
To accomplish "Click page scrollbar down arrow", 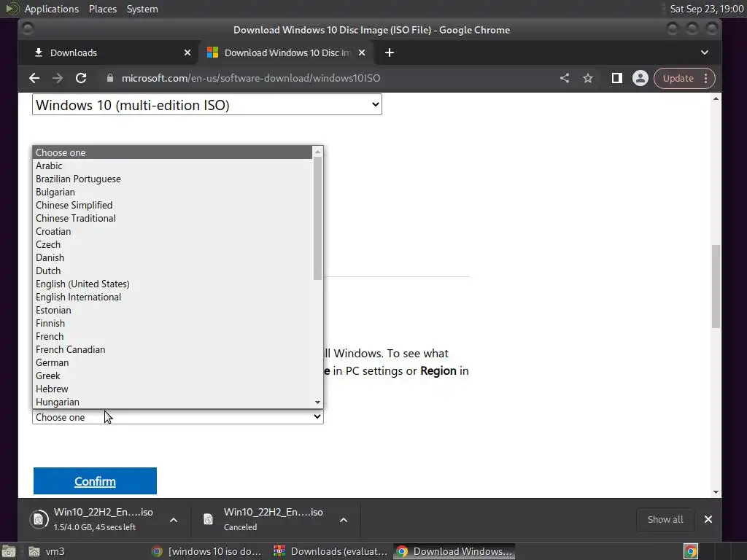I will (716, 492).
